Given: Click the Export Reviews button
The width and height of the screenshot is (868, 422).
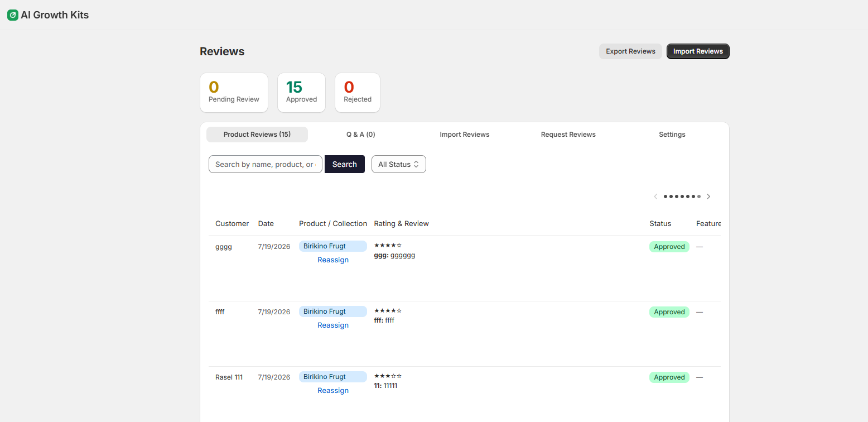Looking at the screenshot, I should [630, 51].
